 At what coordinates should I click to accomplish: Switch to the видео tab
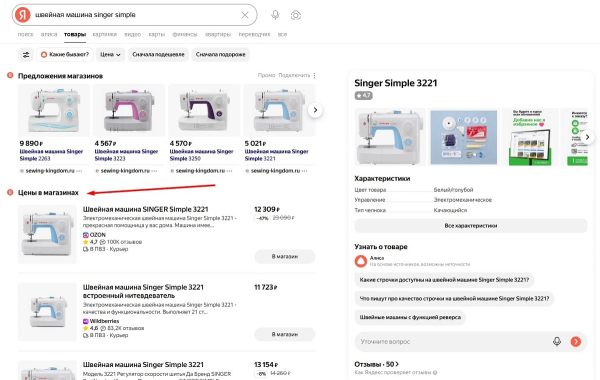(x=133, y=34)
